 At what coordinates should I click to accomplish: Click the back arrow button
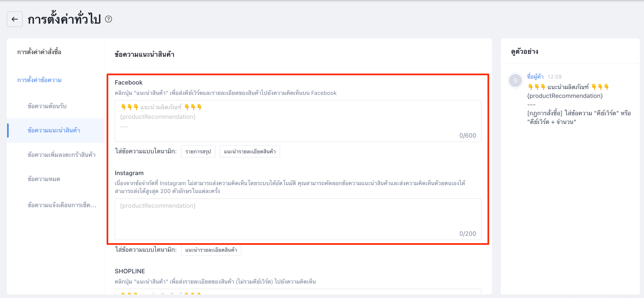click(15, 19)
